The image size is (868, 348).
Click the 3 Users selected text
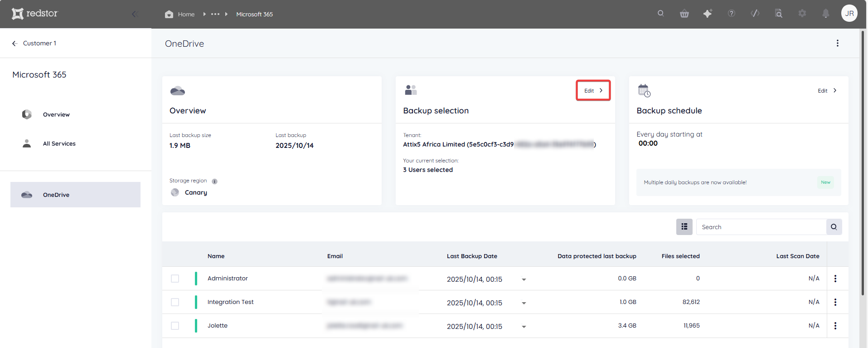tap(428, 170)
